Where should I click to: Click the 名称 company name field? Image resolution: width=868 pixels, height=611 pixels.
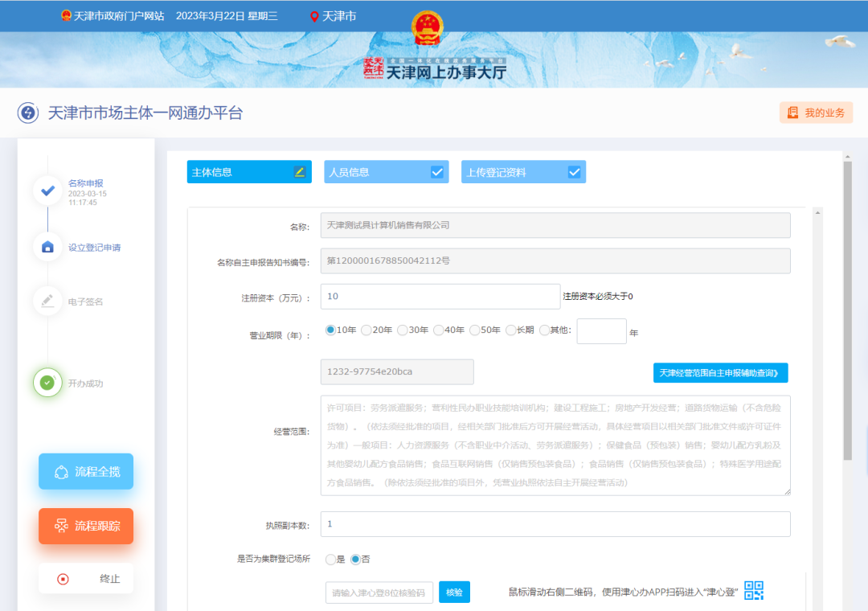[555, 225]
